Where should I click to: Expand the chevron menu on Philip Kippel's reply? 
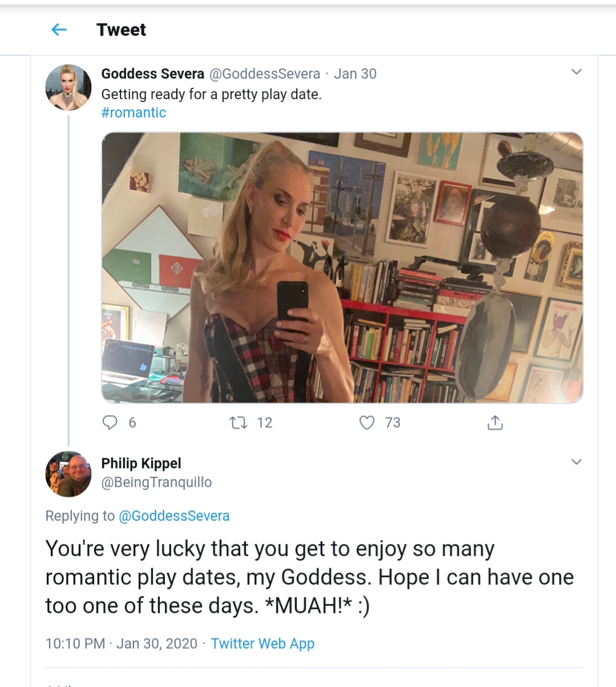tap(577, 461)
